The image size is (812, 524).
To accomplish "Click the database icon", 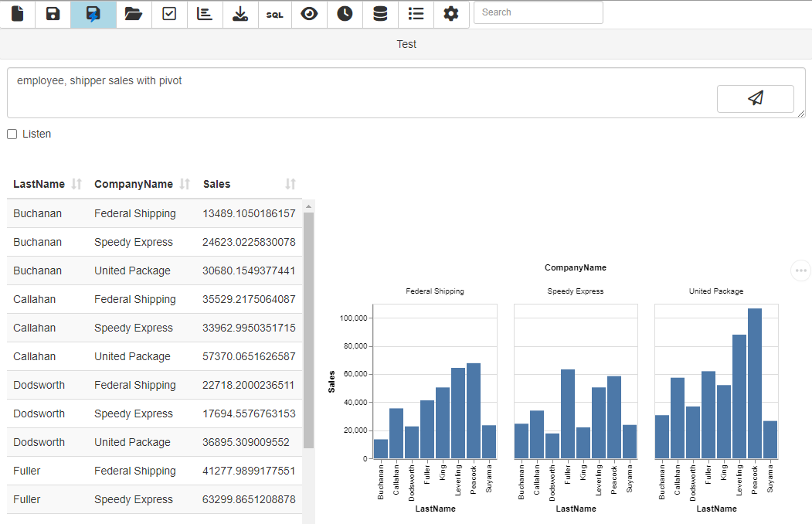I will pos(379,14).
